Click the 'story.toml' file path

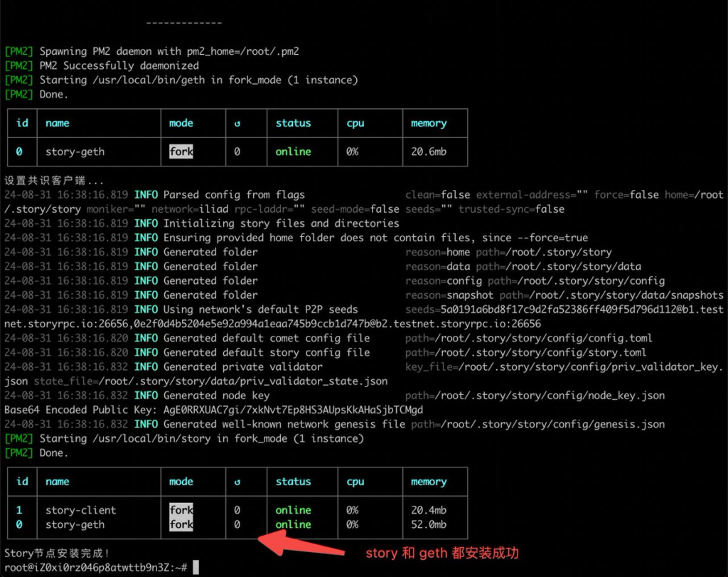click(x=525, y=353)
